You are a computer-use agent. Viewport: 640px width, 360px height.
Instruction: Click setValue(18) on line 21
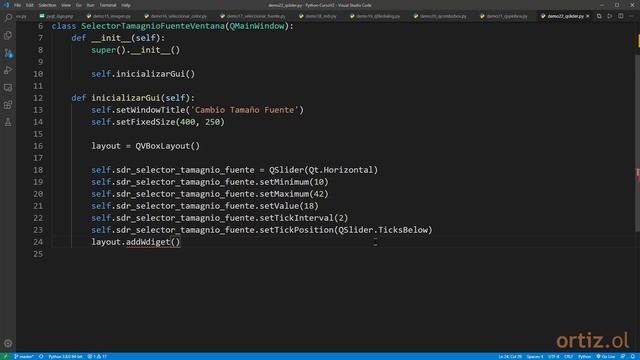tap(289, 206)
